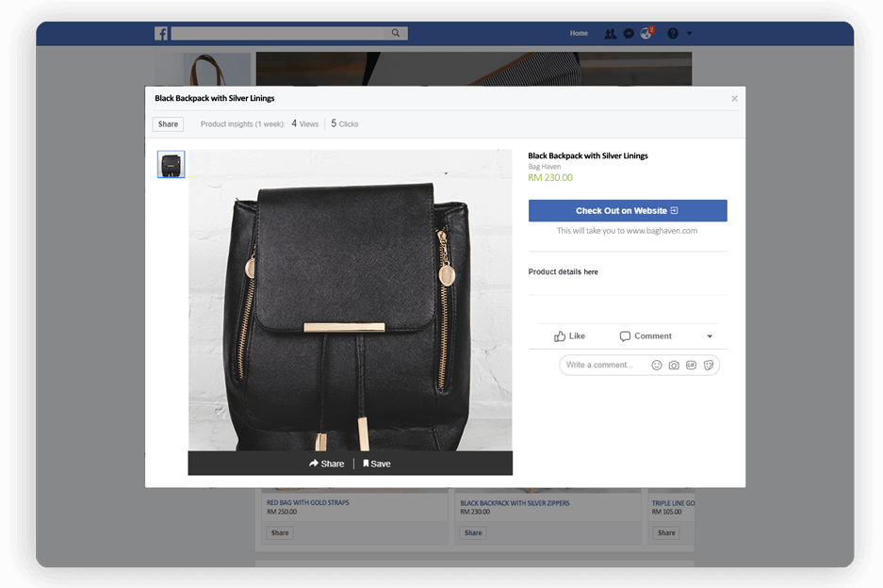This screenshot has width=883, height=588.
Task: Open the help question mark icon
Action: pyautogui.click(x=673, y=34)
